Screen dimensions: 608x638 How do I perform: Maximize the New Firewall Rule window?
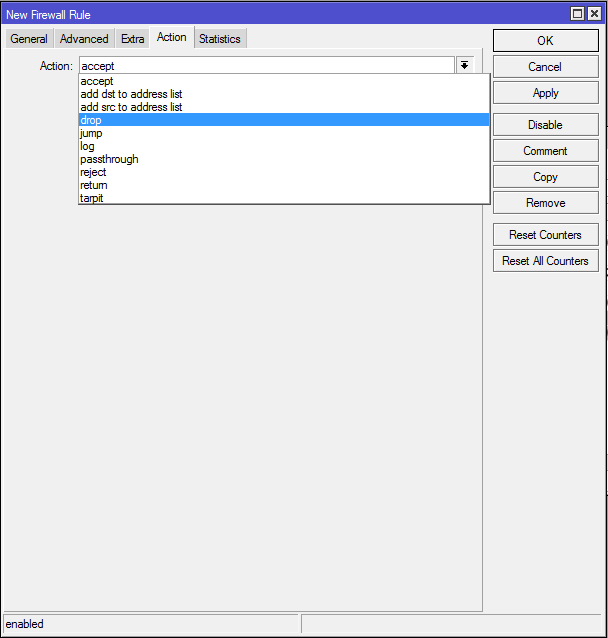(578, 14)
